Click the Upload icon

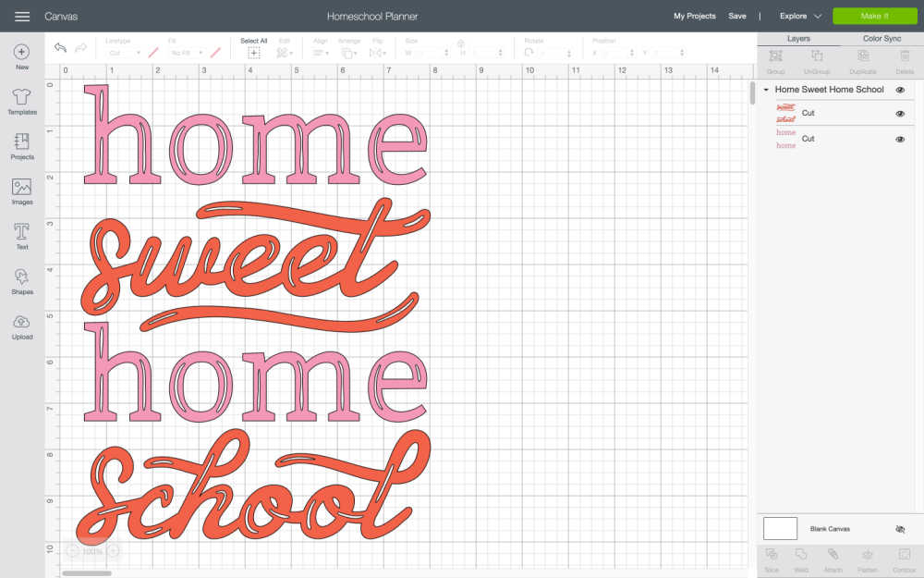pyautogui.click(x=22, y=326)
